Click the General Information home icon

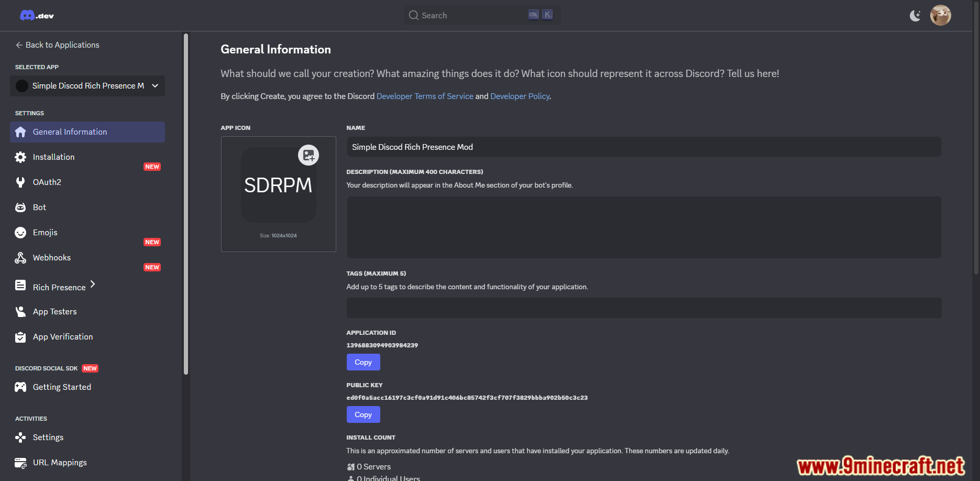click(x=20, y=132)
